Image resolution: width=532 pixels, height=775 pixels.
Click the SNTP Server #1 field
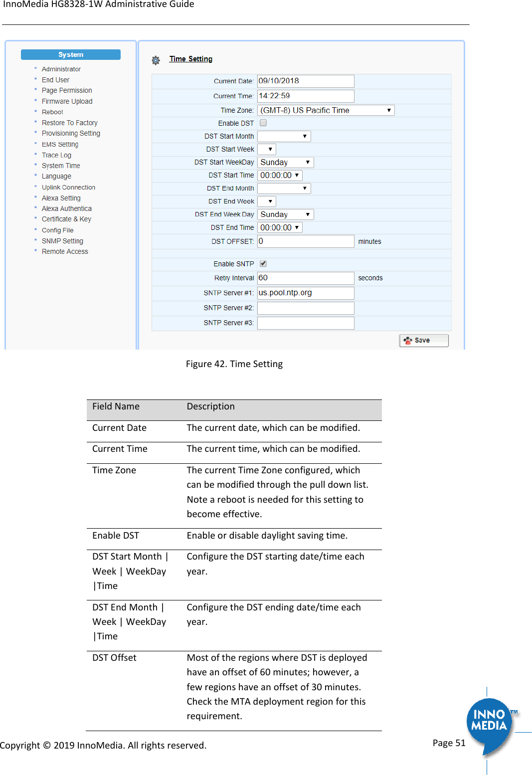click(x=305, y=293)
